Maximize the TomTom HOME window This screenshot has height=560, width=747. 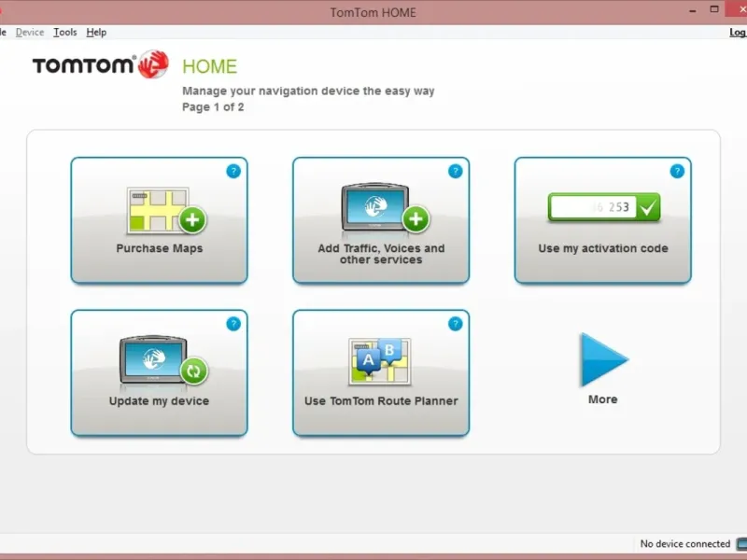(x=714, y=9)
